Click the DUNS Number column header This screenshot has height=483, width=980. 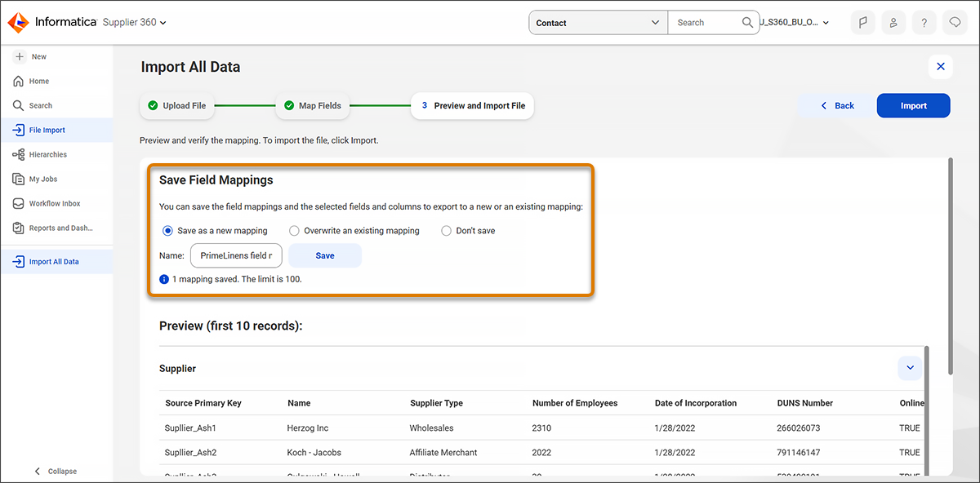[x=805, y=403]
